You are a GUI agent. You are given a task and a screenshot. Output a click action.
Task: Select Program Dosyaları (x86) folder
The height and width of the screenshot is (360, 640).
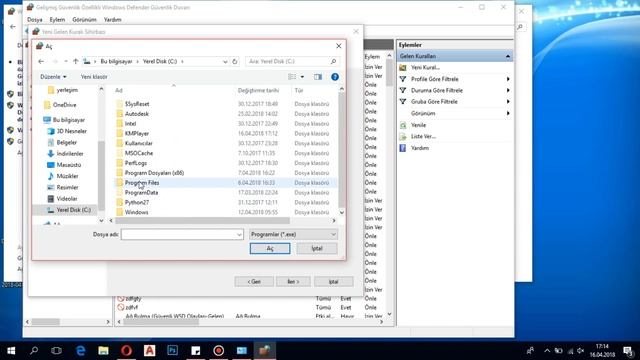click(x=154, y=173)
